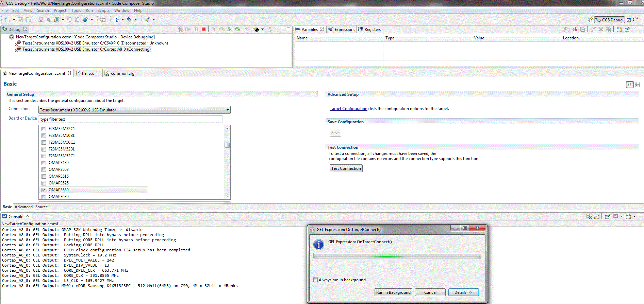Open the Search flashlight dropdown arrow

[153, 20]
